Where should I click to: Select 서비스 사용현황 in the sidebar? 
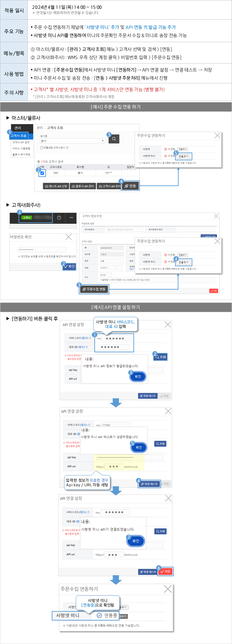(x=21, y=148)
